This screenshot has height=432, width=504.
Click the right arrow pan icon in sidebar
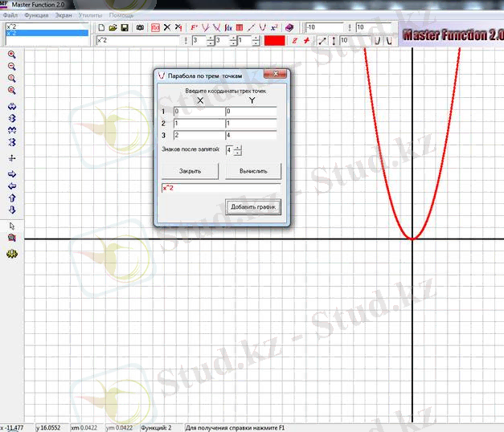pyautogui.click(x=11, y=174)
